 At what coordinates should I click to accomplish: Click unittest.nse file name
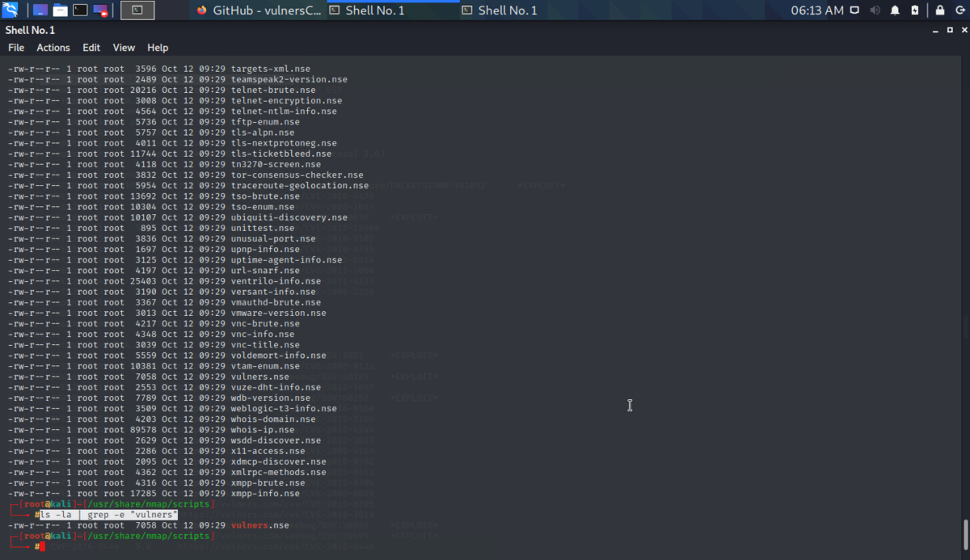(263, 228)
